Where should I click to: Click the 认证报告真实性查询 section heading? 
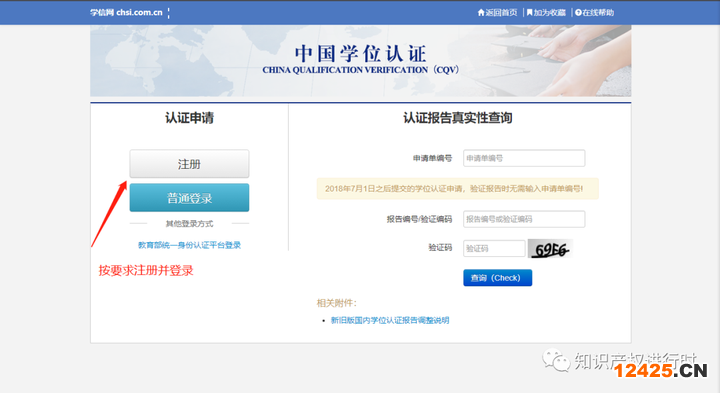[458, 118]
